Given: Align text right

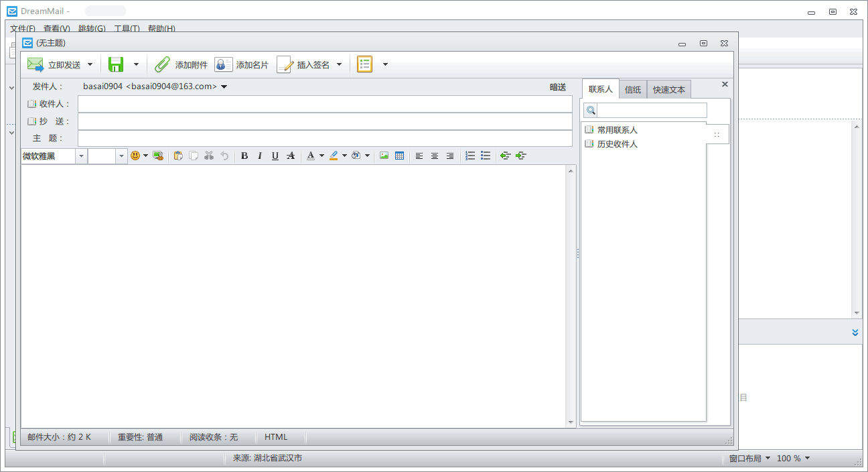Looking at the screenshot, I should coord(450,156).
